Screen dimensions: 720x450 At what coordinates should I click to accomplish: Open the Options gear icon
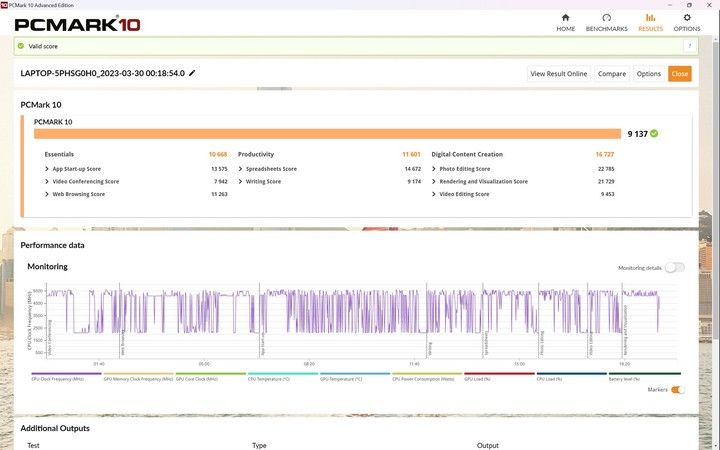(686, 17)
